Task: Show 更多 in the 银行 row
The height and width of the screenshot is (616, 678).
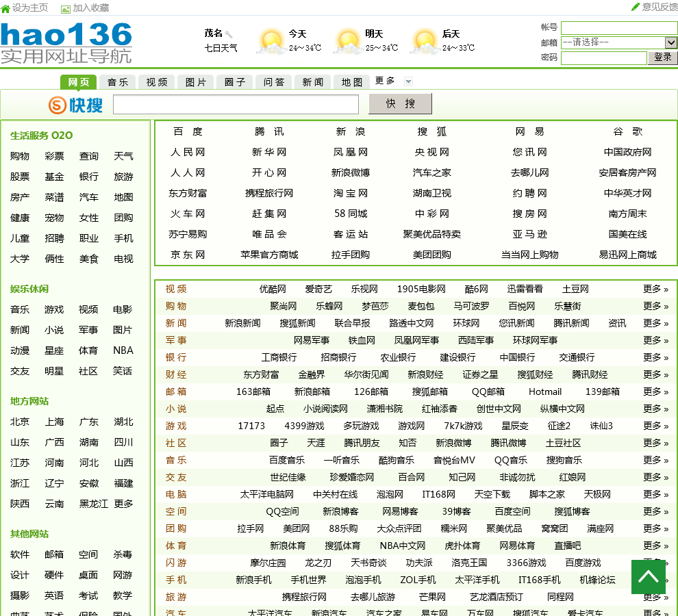Action: (x=655, y=357)
